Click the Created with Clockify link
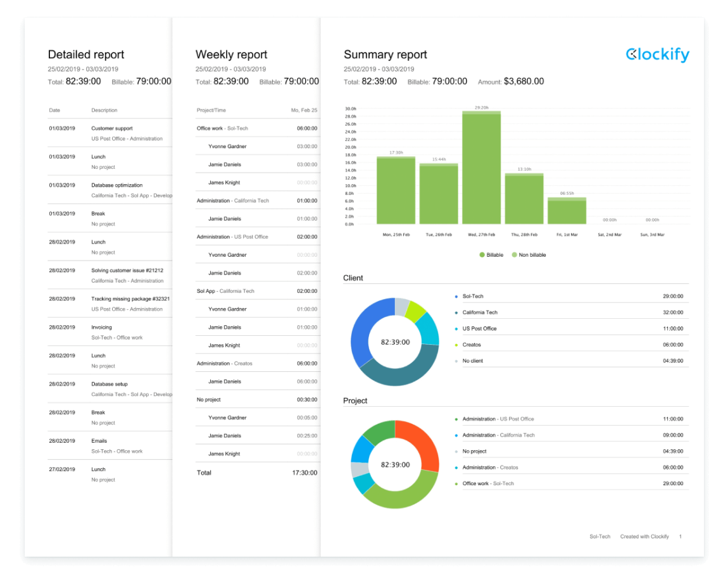This screenshot has height=575, width=728. 644,536
